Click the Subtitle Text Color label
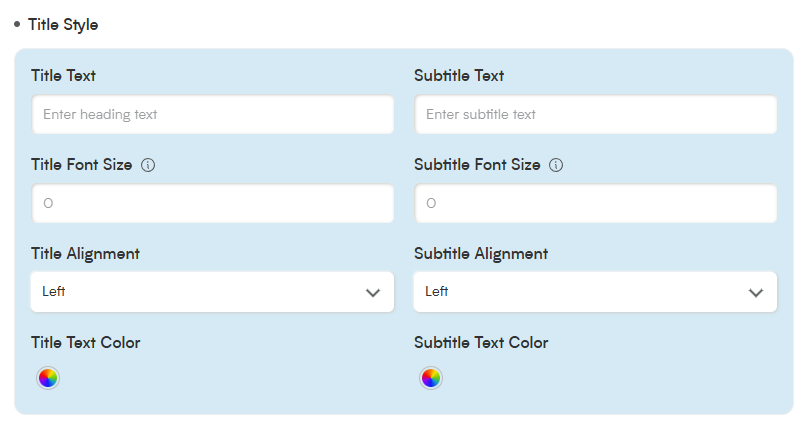This screenshot has height=429, width=806. [481, 343]
